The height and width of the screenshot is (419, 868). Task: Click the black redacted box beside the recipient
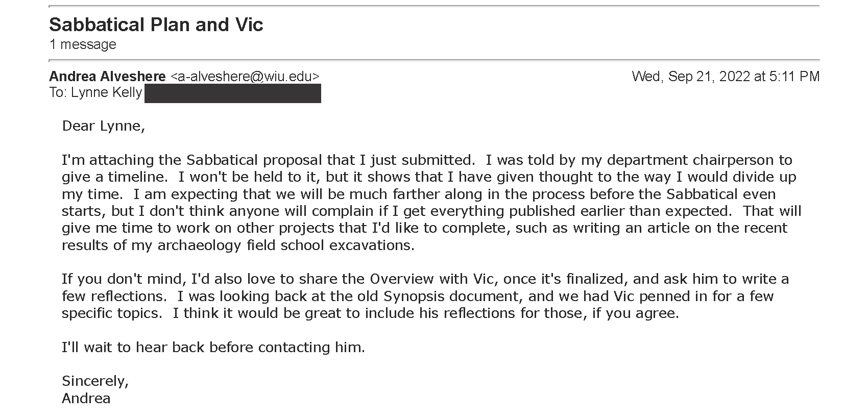[233, 94]
